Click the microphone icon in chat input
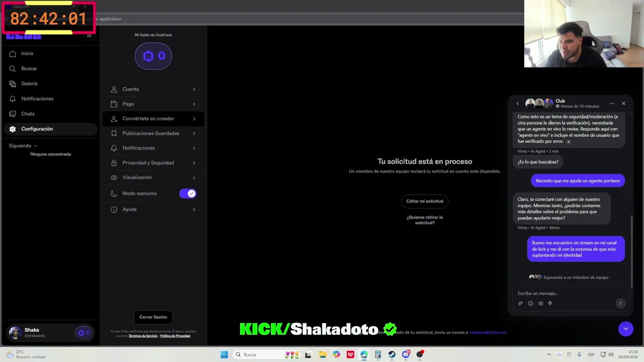 [550, 303]
